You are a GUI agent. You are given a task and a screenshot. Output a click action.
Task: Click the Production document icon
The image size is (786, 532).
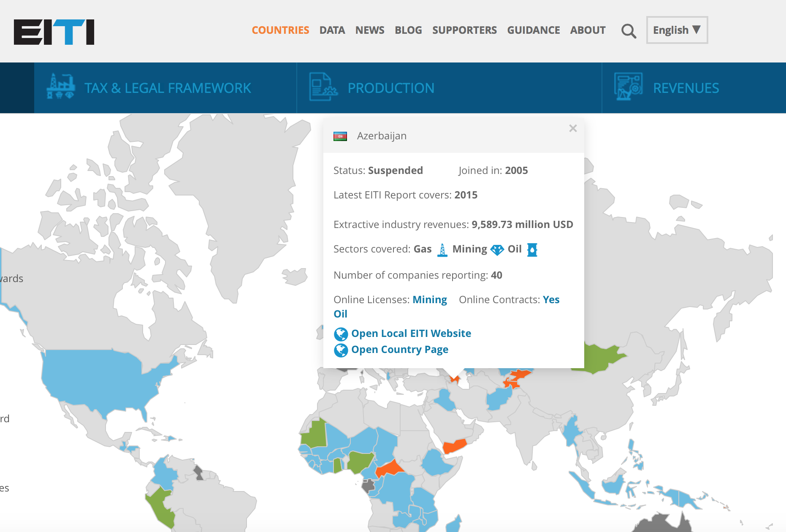click(323, 87)
